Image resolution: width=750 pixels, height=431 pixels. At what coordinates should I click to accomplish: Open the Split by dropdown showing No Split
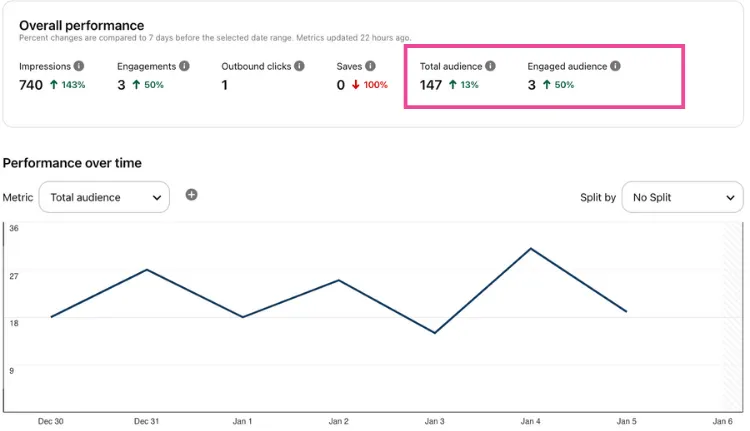[x=682, y=197]
